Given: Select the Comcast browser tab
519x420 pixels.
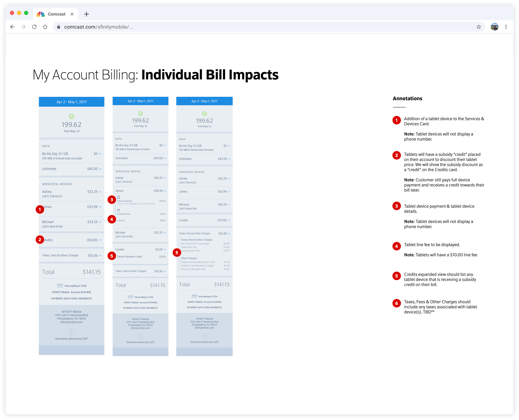Looking at the screenshot, I should (56, 14).
